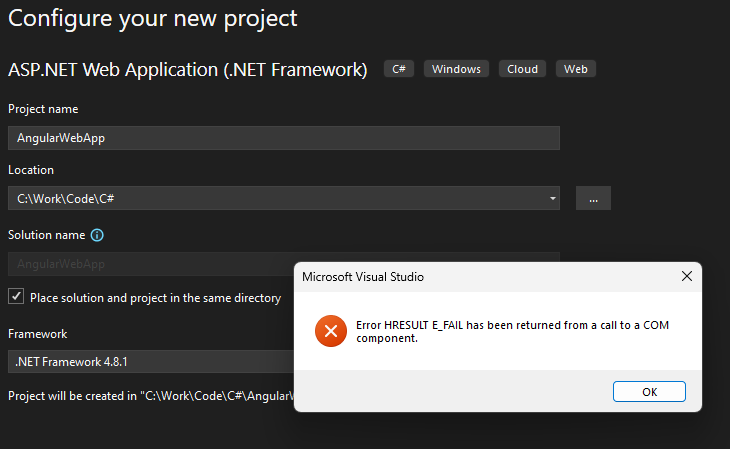
Task: Click the 'Project will be created in' path text
Action: point(151,396)
